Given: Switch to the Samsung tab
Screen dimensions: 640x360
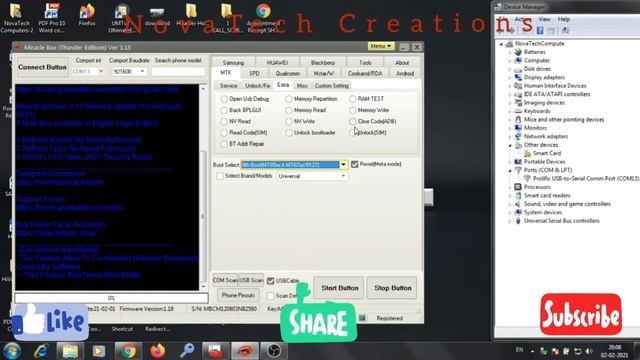Looking at the screenshot, I should click(x=233, y=62).
